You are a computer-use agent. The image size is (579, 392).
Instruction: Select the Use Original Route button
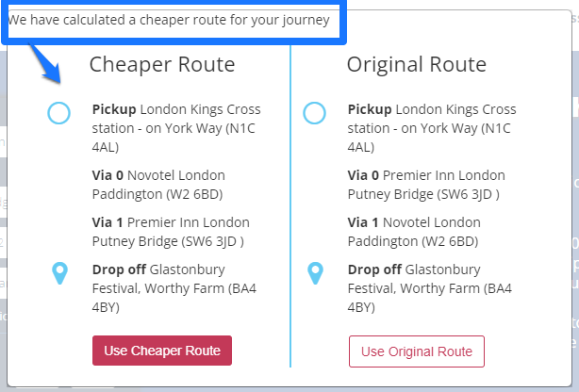tap(417, 351)
